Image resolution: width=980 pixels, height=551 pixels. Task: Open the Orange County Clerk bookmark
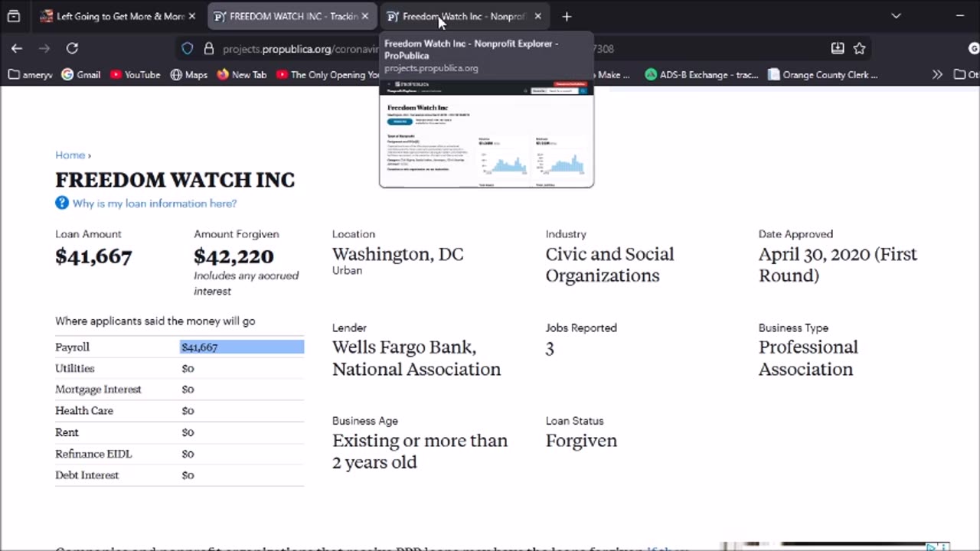823,75
